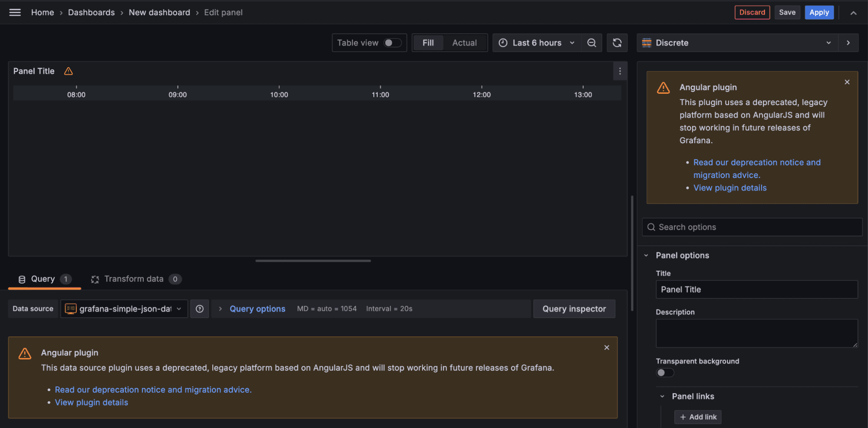Enable Transparent background switch
The image size is (868, 428).
point(665,373)
